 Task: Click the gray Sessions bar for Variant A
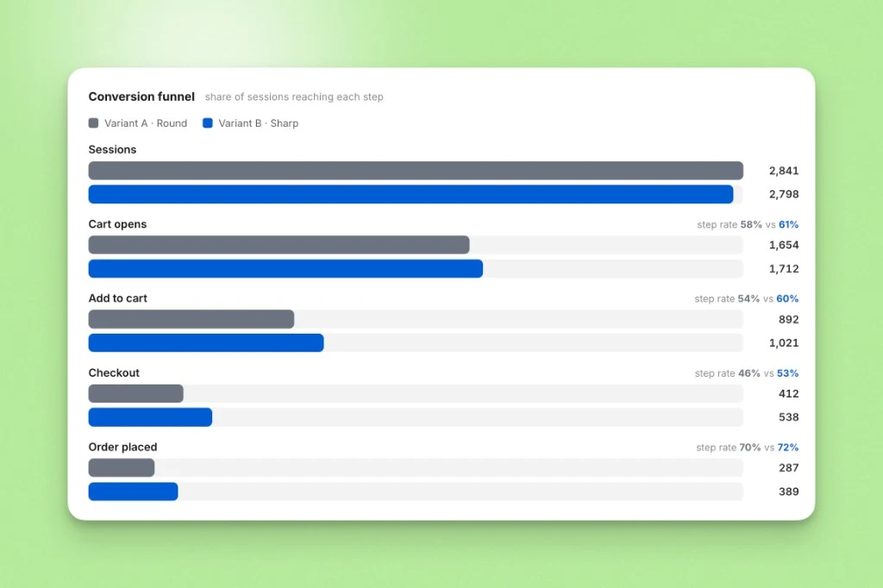416,171
